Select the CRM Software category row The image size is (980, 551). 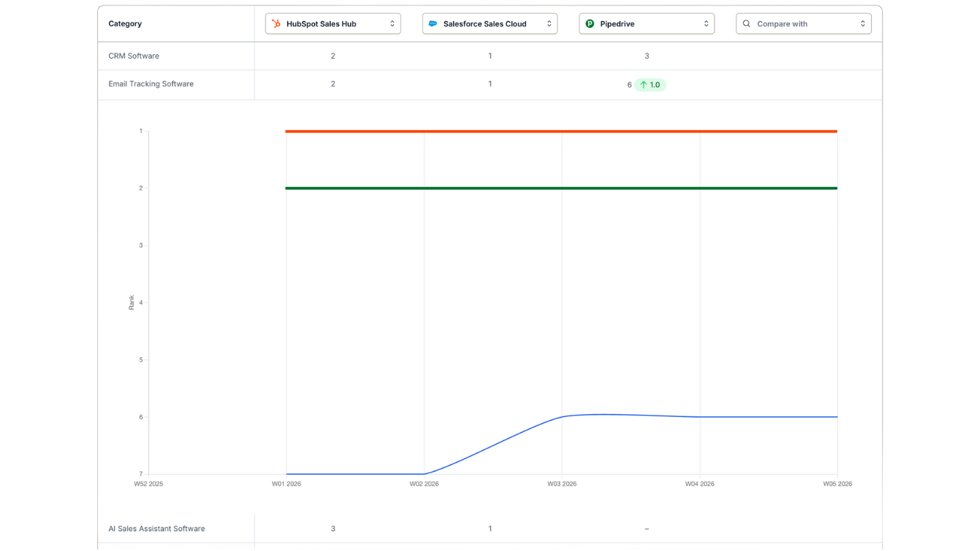(490, 56)
